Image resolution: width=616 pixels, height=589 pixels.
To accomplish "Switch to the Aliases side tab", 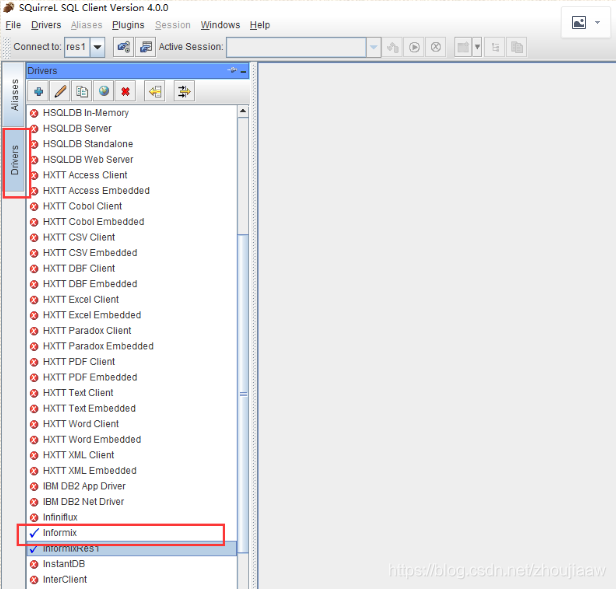I will tap(14, 95).
